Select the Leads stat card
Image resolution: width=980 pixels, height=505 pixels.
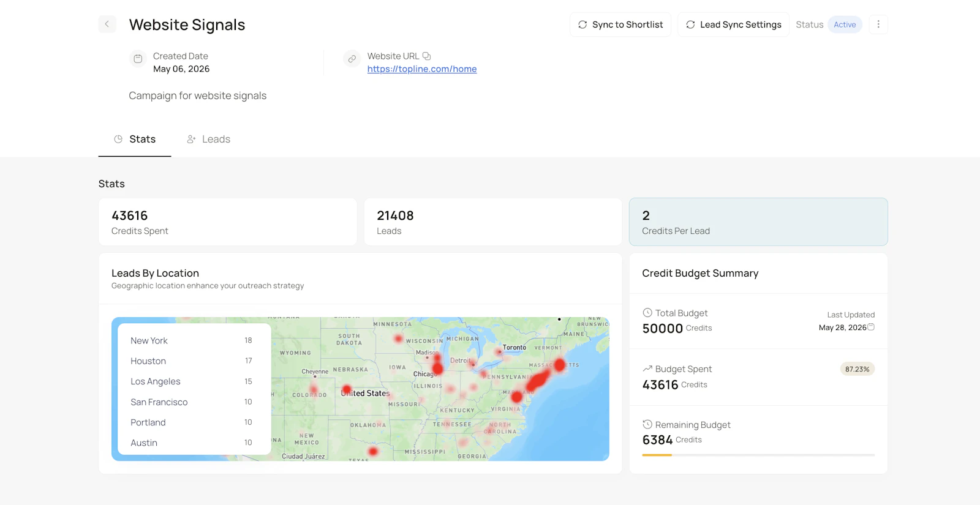click(x=493, y=222)
